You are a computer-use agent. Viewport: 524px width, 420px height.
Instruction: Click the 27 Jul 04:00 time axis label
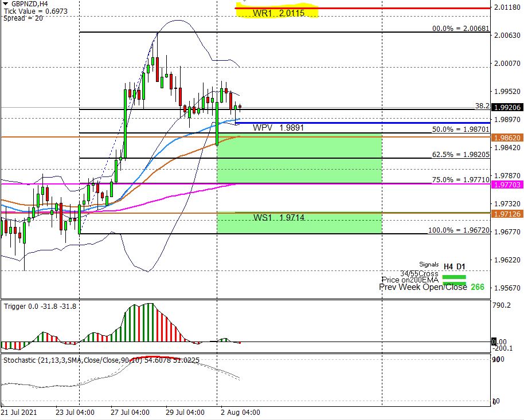pyautogui.click(x=130, y=413)
